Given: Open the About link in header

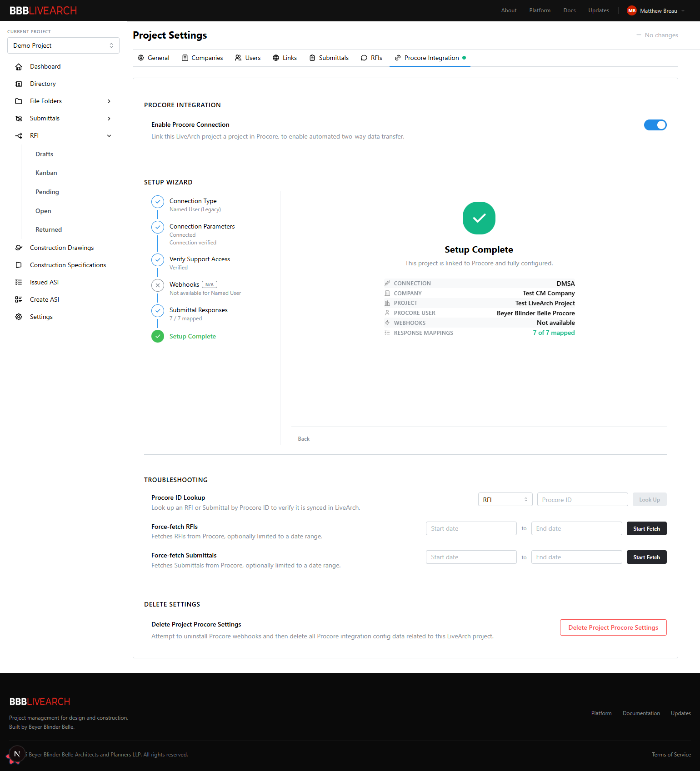Looking at the screenshot, I should (509, 10).
